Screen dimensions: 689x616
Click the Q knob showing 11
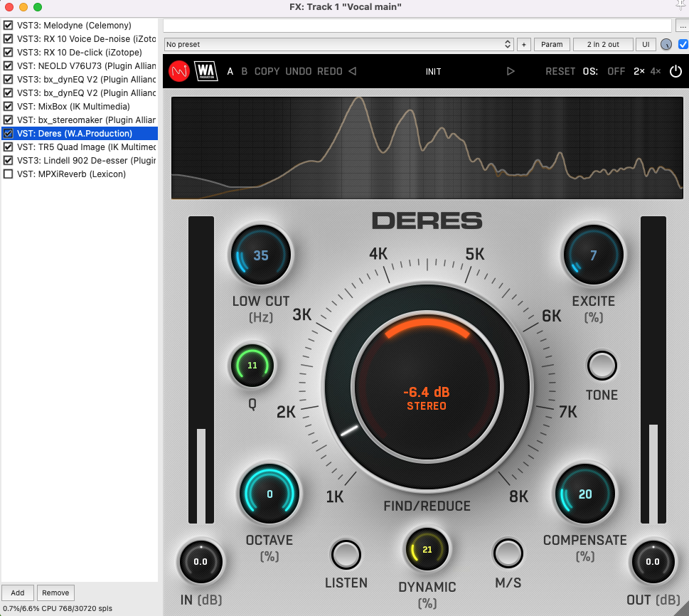(252, 366)
